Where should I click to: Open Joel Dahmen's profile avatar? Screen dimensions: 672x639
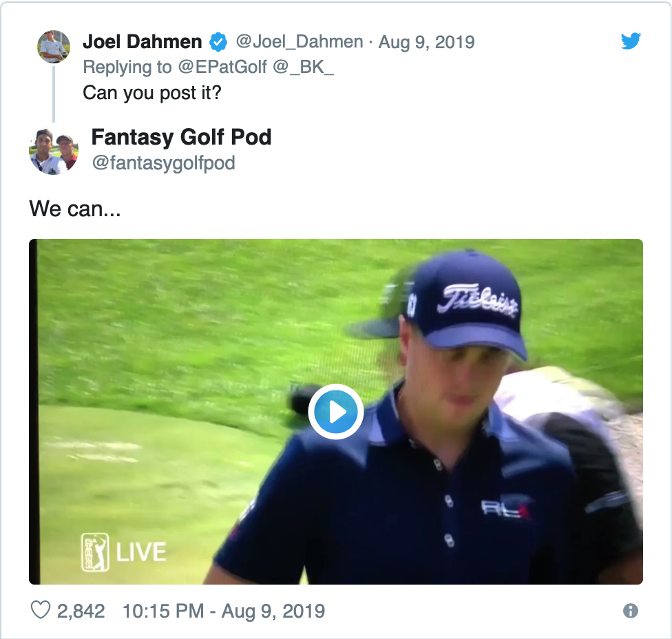(x=54, y=47)
